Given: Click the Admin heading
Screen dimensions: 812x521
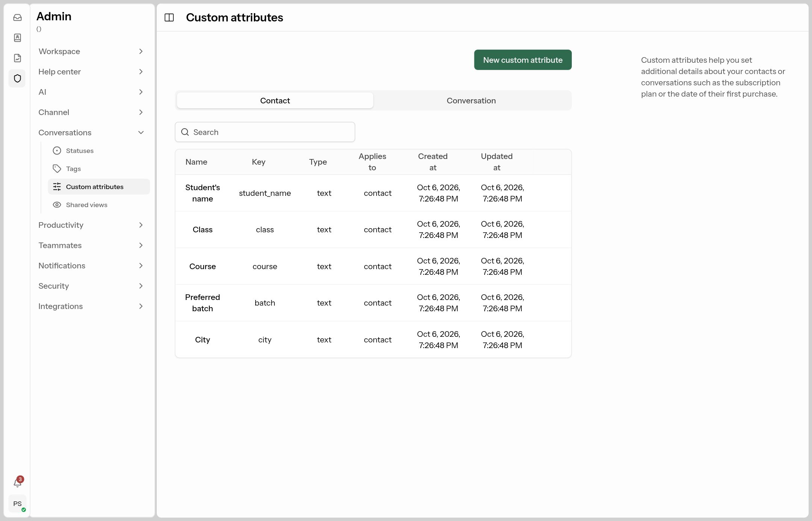Looking at the screenshot, I should (x=54, y=16).
